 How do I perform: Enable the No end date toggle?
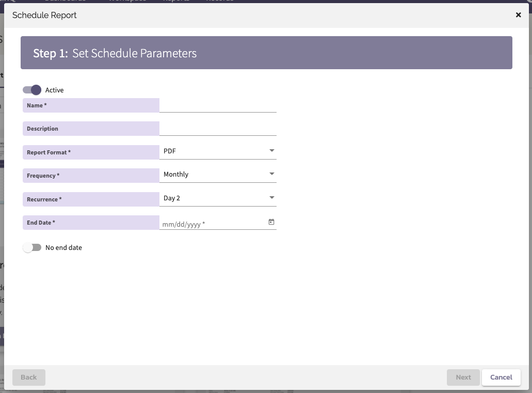[x=32, y=247]
